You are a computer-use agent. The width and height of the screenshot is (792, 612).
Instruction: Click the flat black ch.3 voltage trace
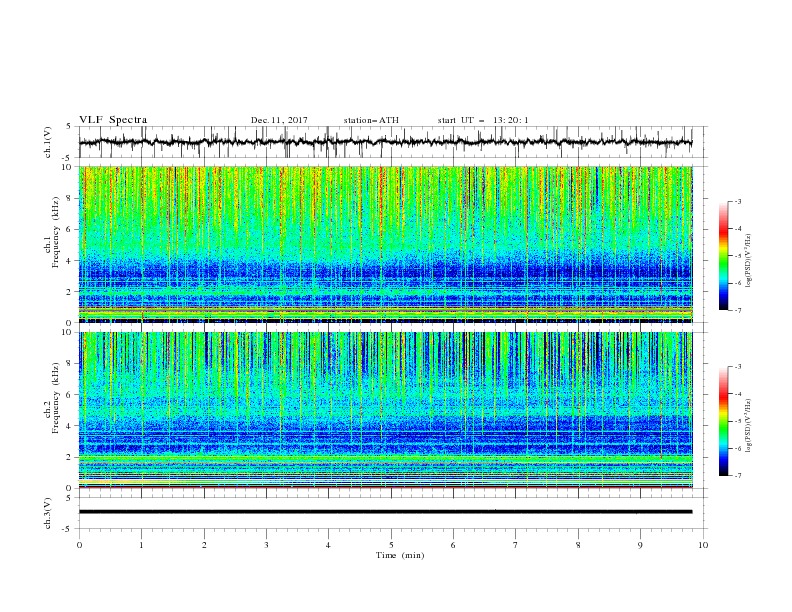(x=385, y=512)
